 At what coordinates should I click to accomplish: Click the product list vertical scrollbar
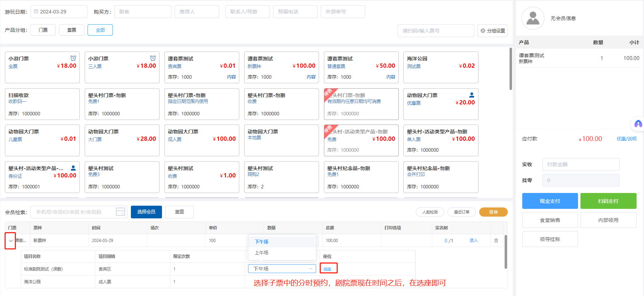point(511,69)
